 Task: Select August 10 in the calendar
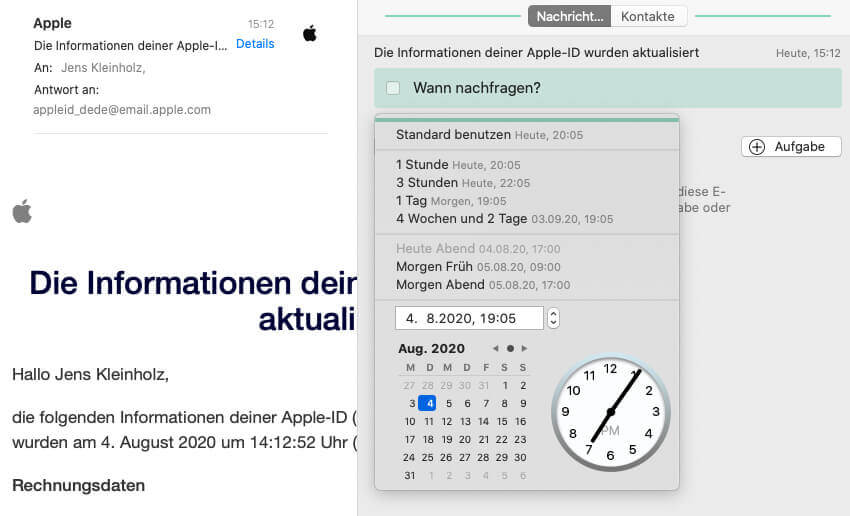(x=410, y=421)
